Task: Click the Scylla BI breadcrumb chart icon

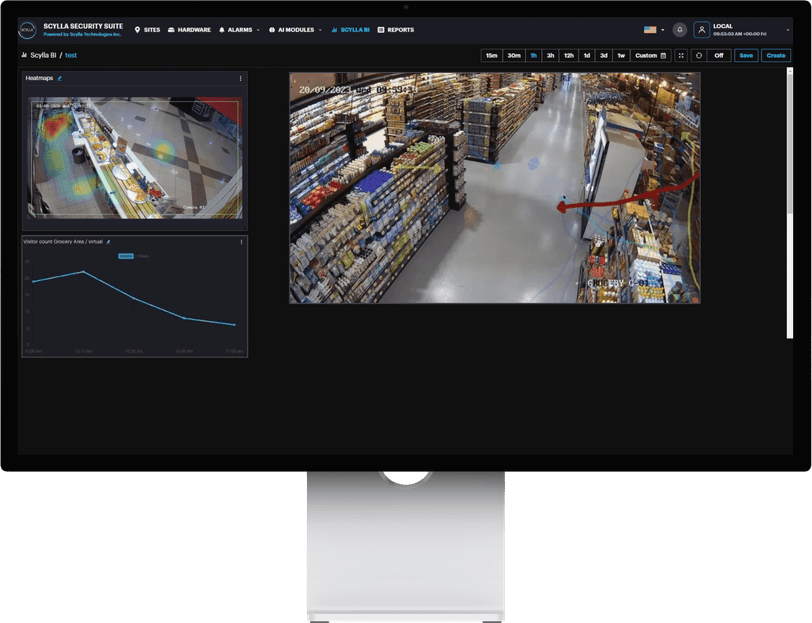Action: tap(24, 55)
